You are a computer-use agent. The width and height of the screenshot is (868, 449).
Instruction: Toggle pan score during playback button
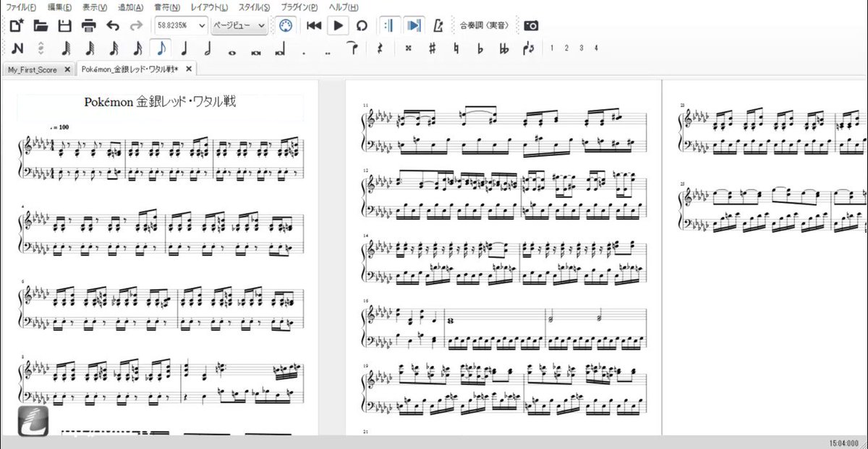coord(414,25)
